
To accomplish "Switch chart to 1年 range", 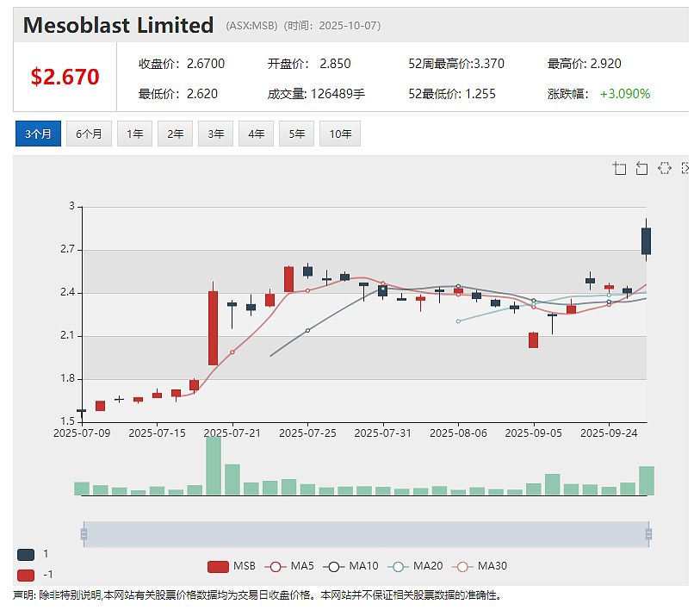I will (x=135, y=134).
